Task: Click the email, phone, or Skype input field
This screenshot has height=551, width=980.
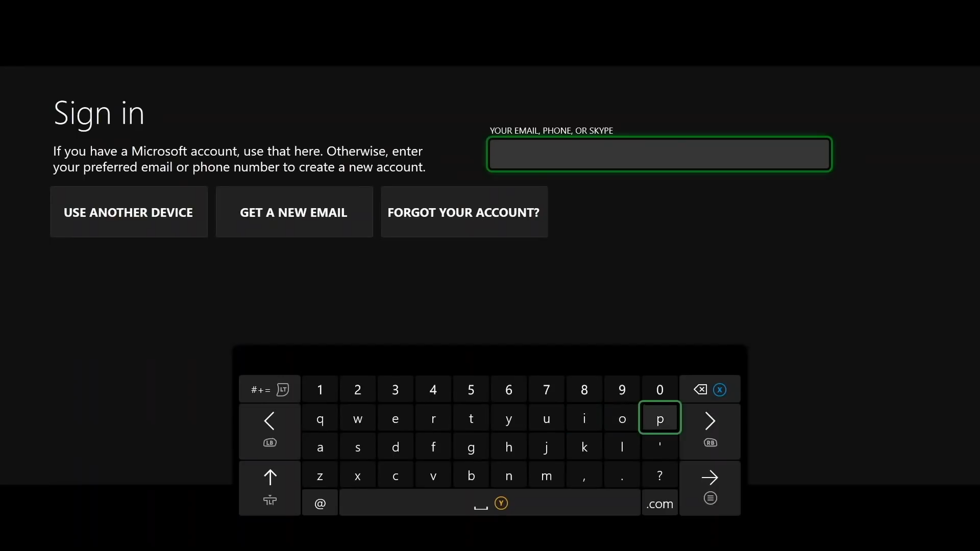Action: 659,154
